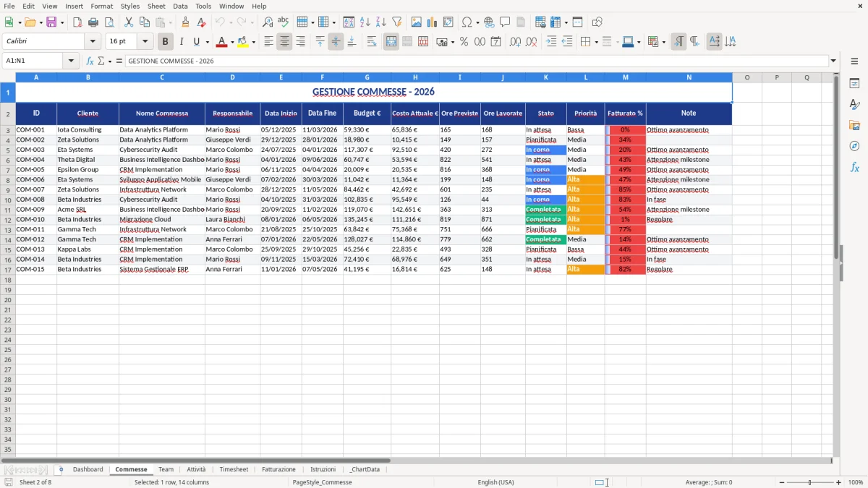Switch to the Dashboard sheet tab

tap(88, 469)
